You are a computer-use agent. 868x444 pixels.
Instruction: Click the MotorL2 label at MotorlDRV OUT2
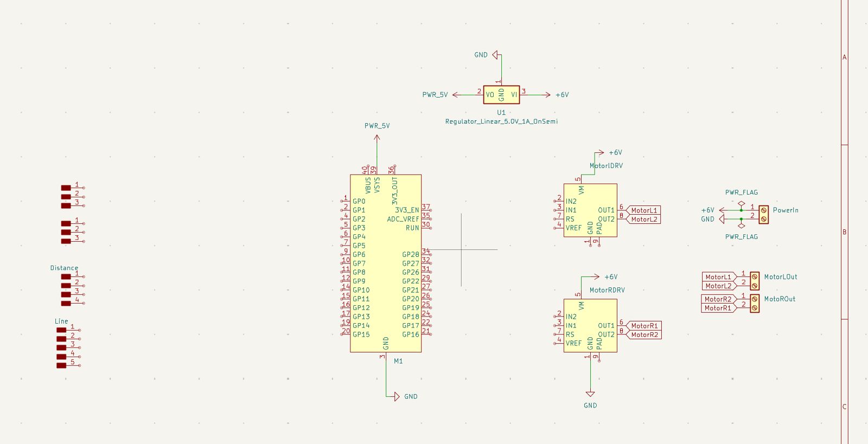pos(644,220)
